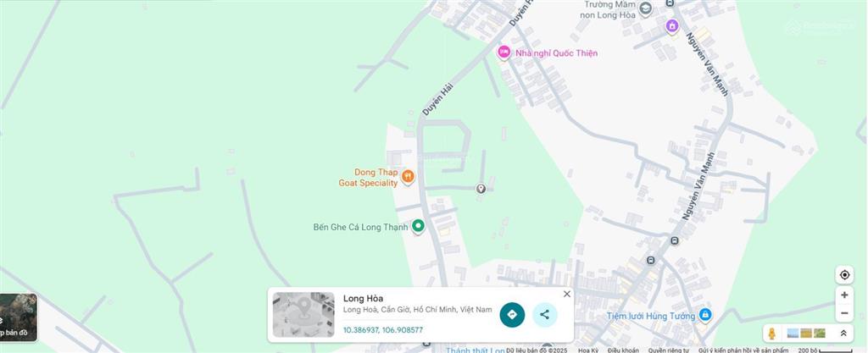Zoom in on the map
The width and height of the screenshot is (868, 353).
pyautogui.click(x=844, y=295)
